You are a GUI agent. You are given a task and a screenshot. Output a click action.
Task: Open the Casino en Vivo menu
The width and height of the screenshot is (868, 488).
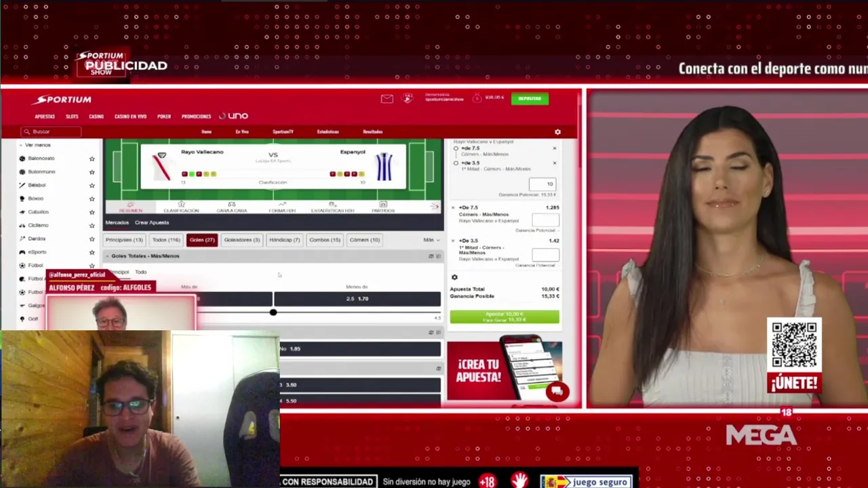tap(130, 117)
